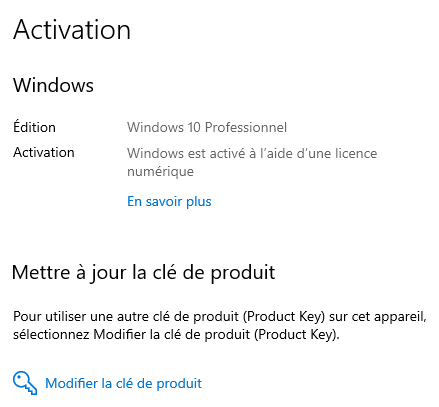Select the Windows 10 Professionnel edition value
The width and height of the screenshot is (439, 407).
[207, 127]
